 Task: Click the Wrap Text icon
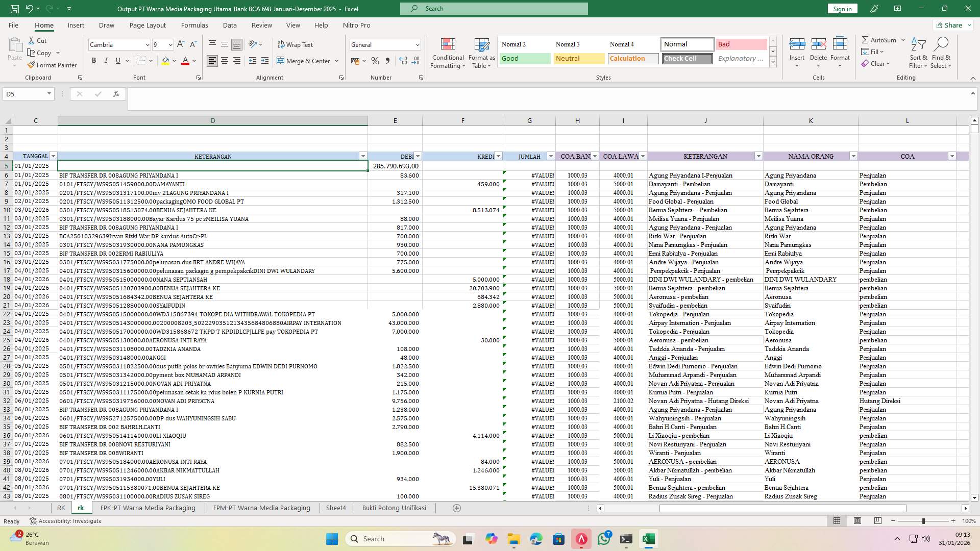(x=281, y=45)
